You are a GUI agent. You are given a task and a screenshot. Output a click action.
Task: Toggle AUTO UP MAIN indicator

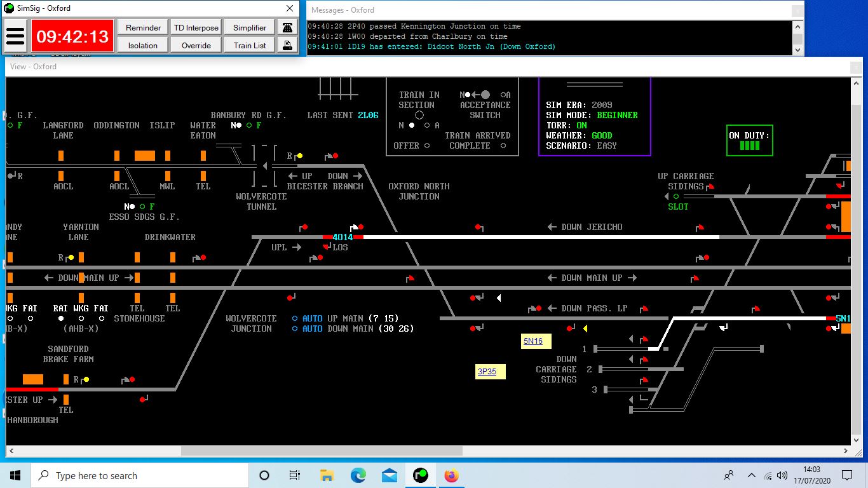click(295, 318)
